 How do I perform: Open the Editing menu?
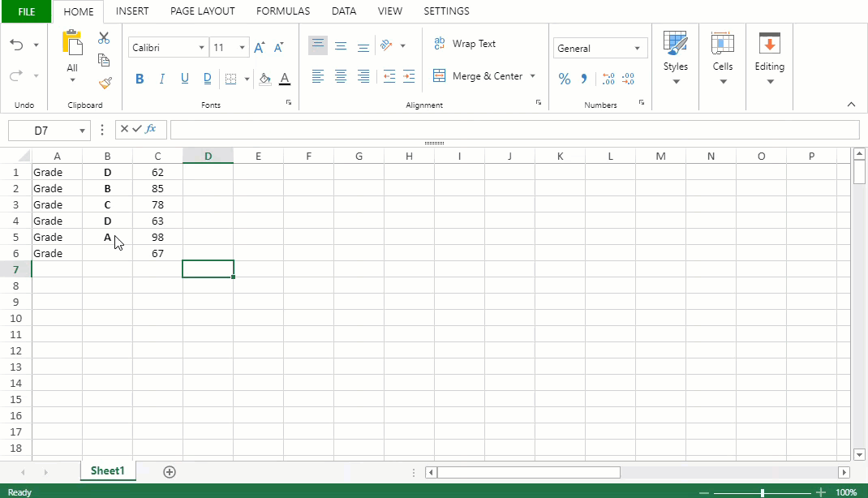tap(770, 58)
